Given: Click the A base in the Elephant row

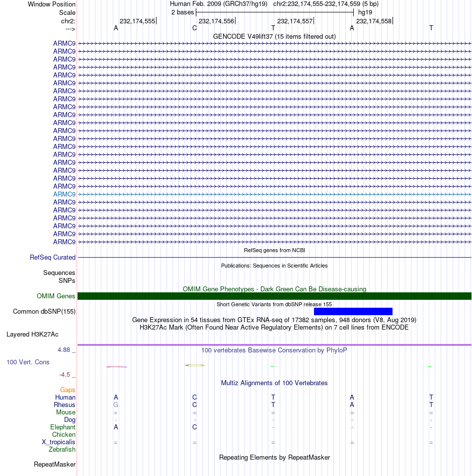Looking at the screenshot, I should pos(116,427).
